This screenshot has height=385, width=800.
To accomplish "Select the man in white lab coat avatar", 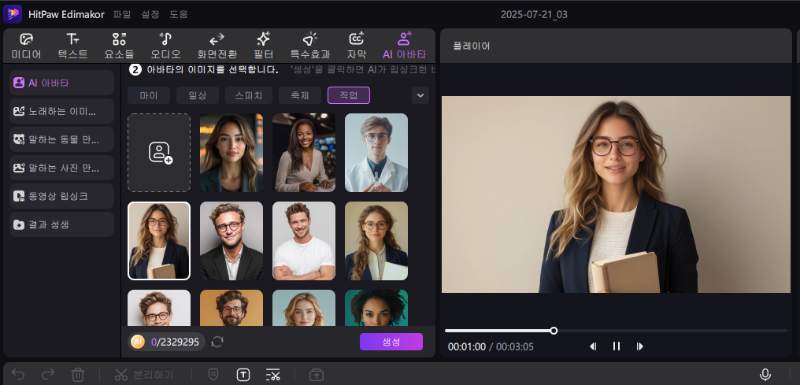I will tap(377, 152).
